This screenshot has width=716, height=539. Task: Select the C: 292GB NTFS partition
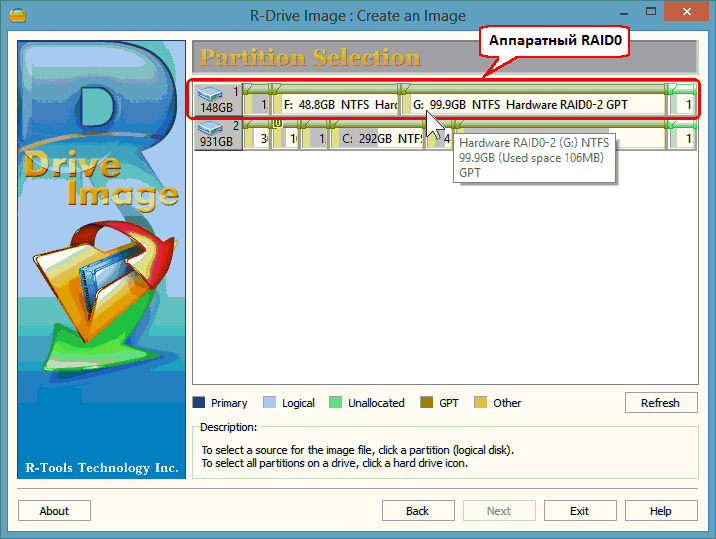click(377, 136)
